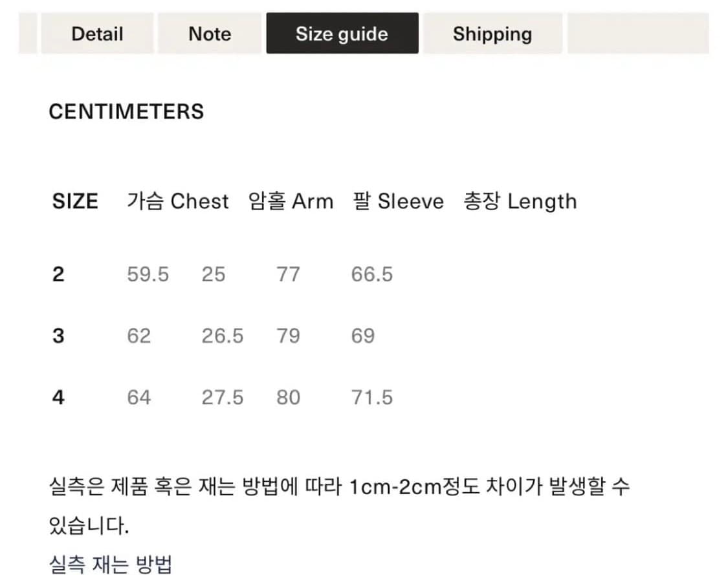Go to the Shipping tab

(492, 34)
